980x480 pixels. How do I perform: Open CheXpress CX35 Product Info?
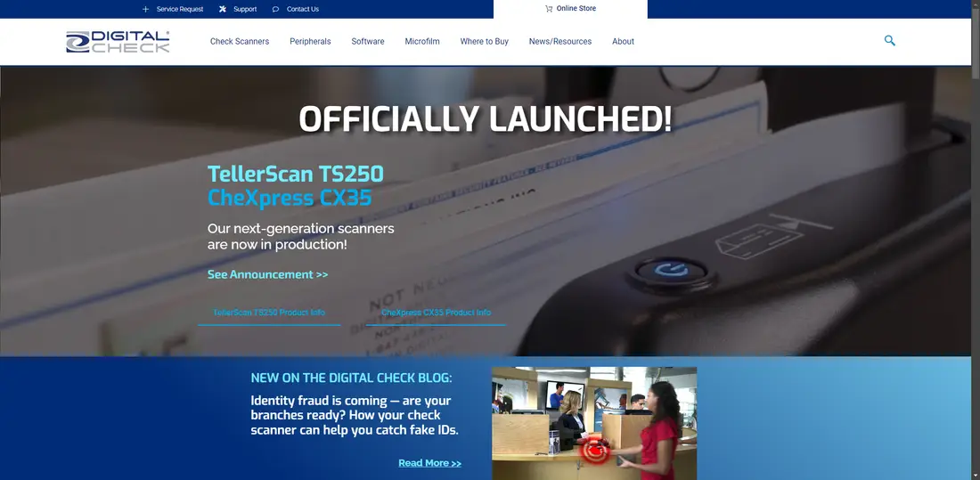(436, 313)
